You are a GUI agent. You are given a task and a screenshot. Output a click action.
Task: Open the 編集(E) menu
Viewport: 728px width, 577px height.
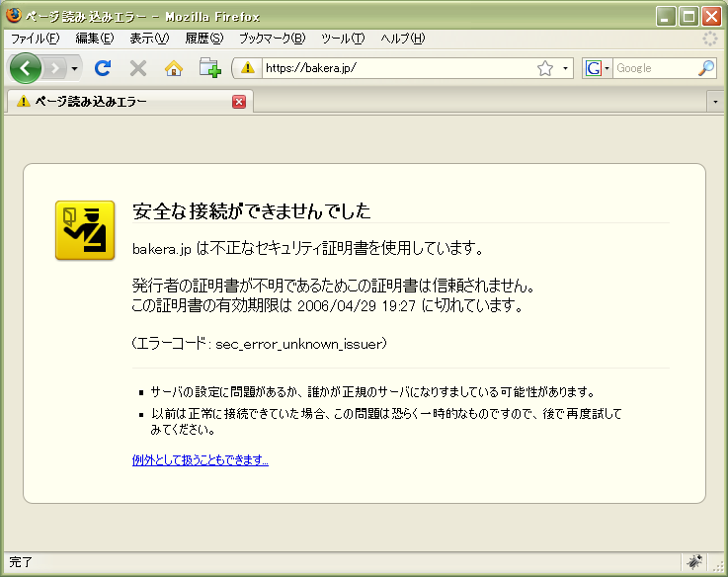coord(95,39)
